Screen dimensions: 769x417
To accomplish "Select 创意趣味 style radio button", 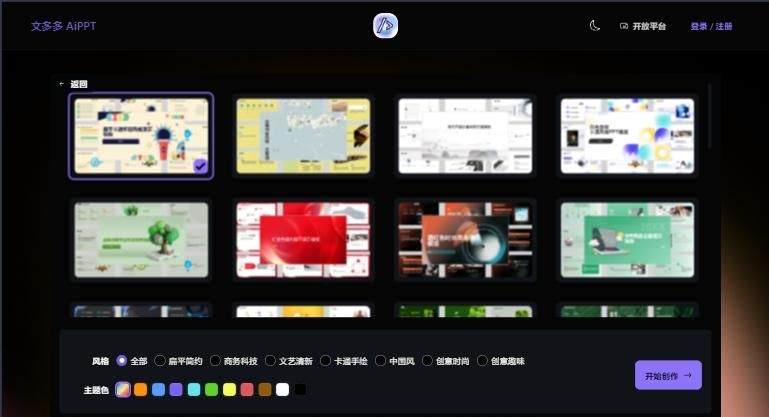I will (x=482, y=361).
